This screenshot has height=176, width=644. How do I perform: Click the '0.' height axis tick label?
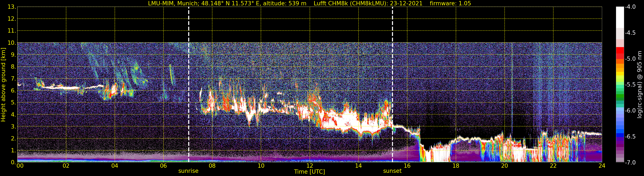click(x=13, y=162)
